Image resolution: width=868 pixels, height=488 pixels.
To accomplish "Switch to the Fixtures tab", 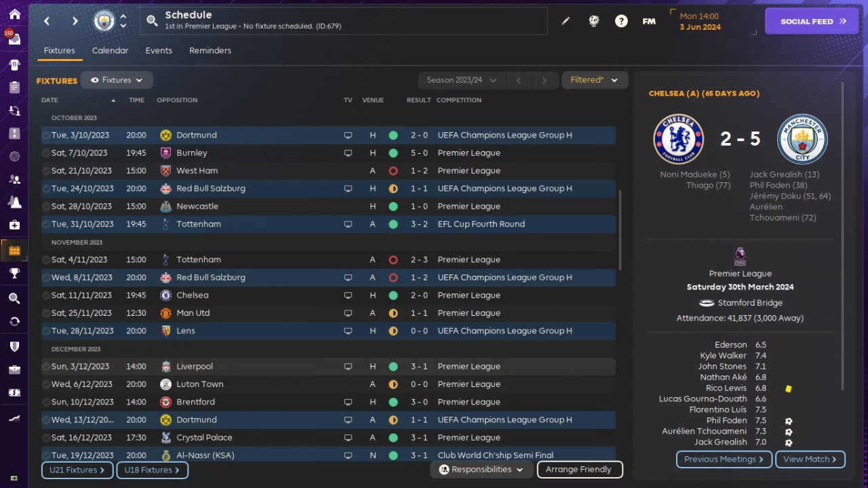I will coord(60,51).
